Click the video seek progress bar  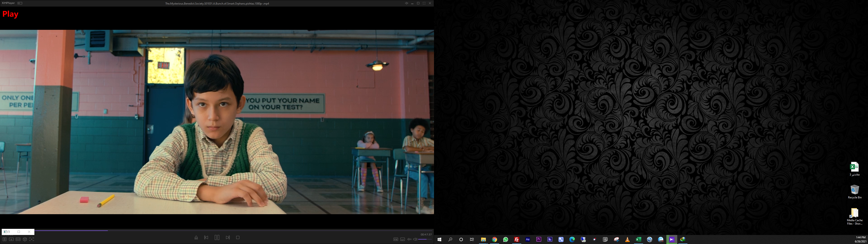click(236, 230)
